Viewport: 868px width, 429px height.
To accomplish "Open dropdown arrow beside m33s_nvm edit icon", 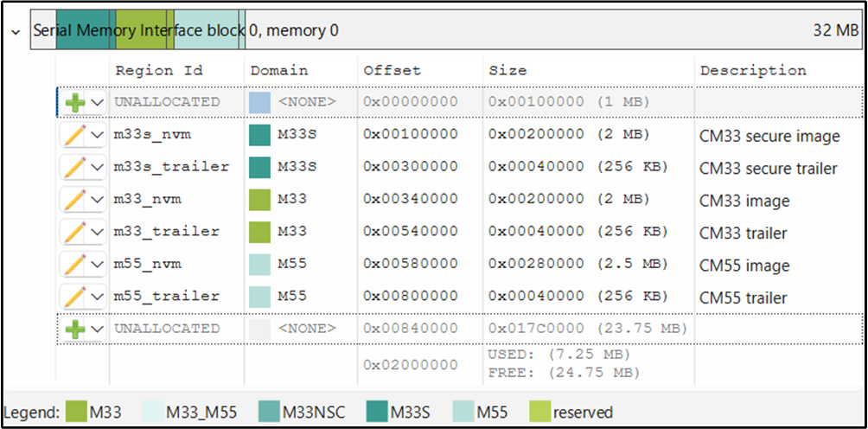I will [98, 136].
